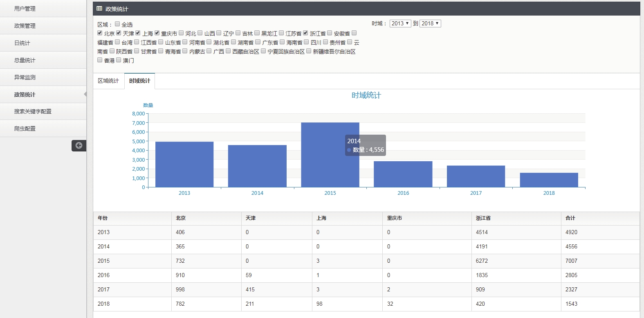Viewport: 644px width, 318px height.
Task: Switch to the 区域统计 tab
Action: tap(108, 81)
